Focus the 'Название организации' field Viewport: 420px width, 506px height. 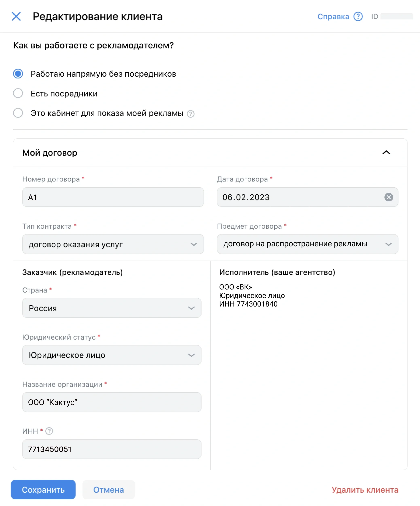[112, 402]
